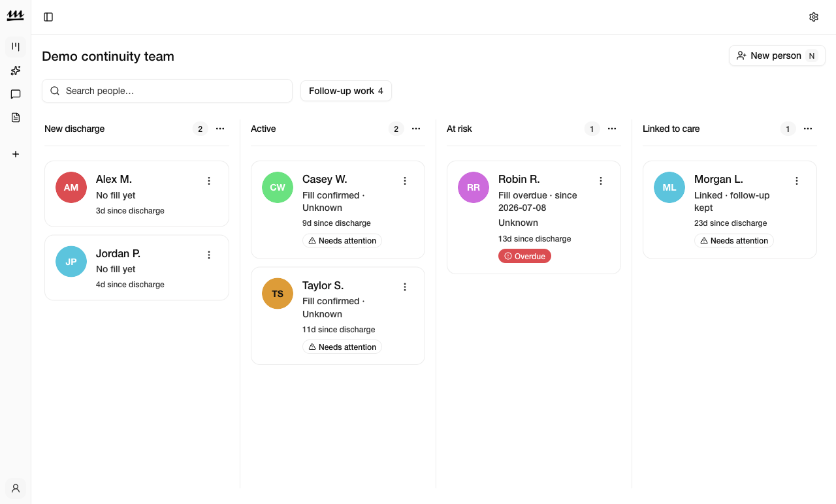Click the RR avatar for Robin R.
836x504 pixels.
click(474, 187)
